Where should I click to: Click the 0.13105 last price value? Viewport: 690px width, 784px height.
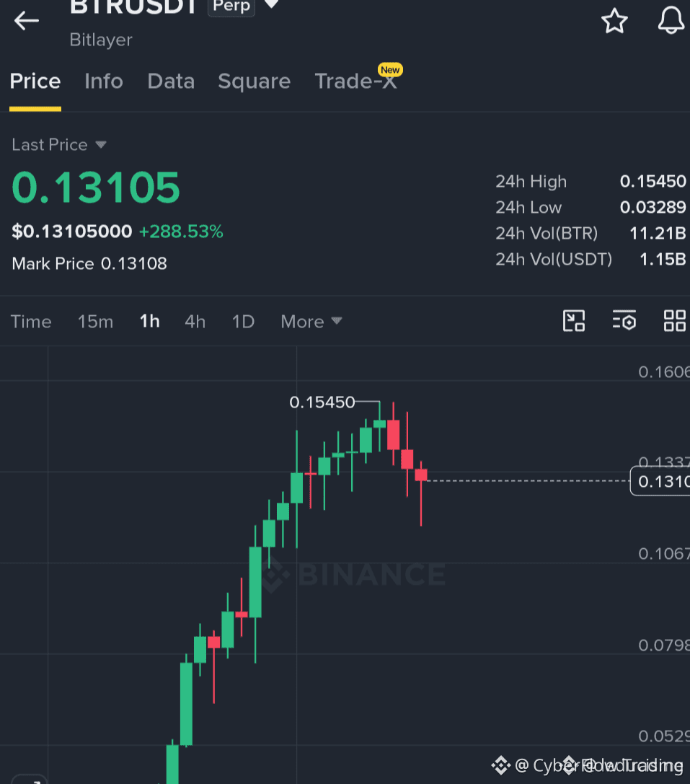point(95,188)
